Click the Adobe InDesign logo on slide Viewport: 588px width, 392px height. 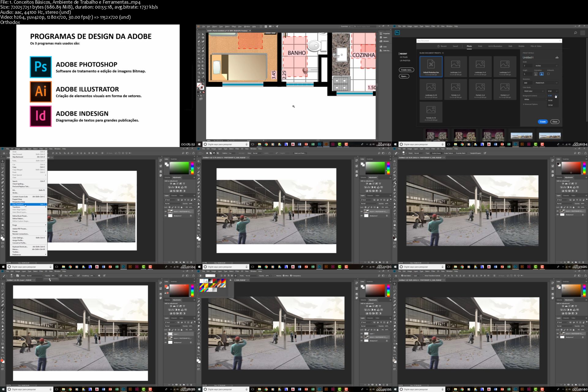[x=41, y=116]
